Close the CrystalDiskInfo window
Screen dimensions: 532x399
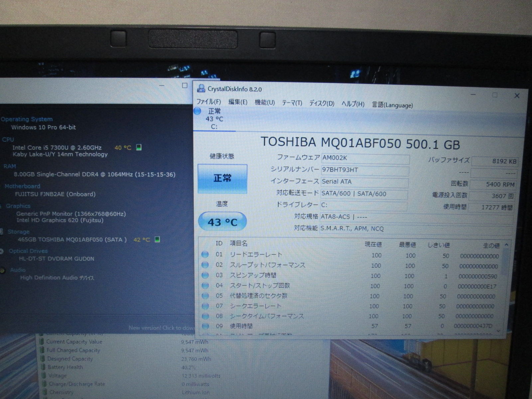click(517, 96)
